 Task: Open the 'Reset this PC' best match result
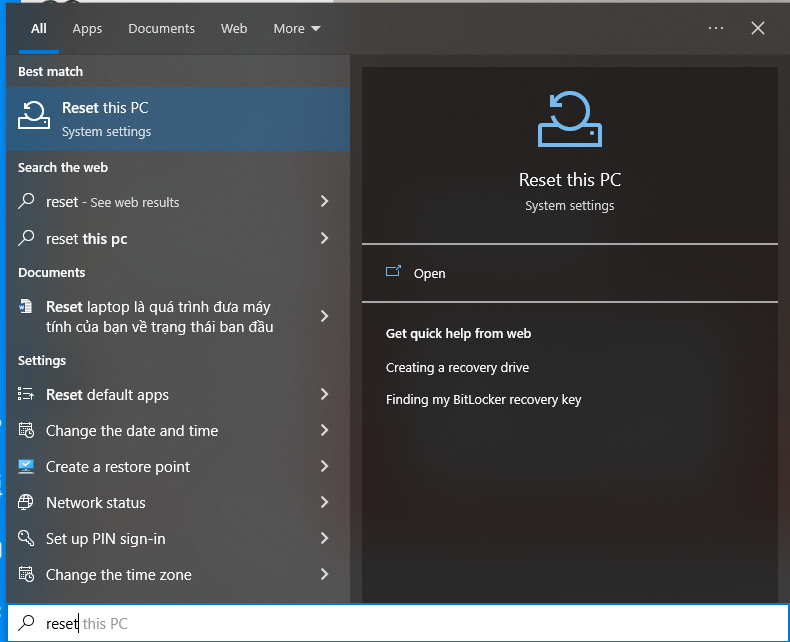point(178,119)
